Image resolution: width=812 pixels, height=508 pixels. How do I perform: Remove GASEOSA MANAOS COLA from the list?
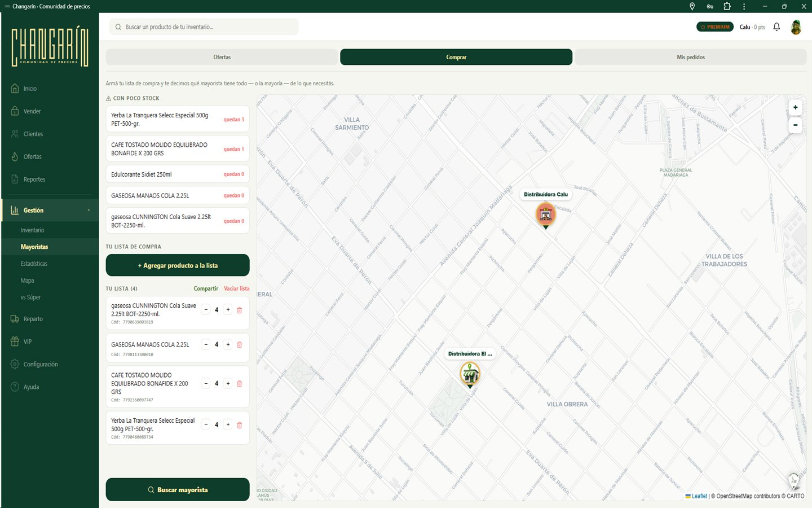point(240,345)
